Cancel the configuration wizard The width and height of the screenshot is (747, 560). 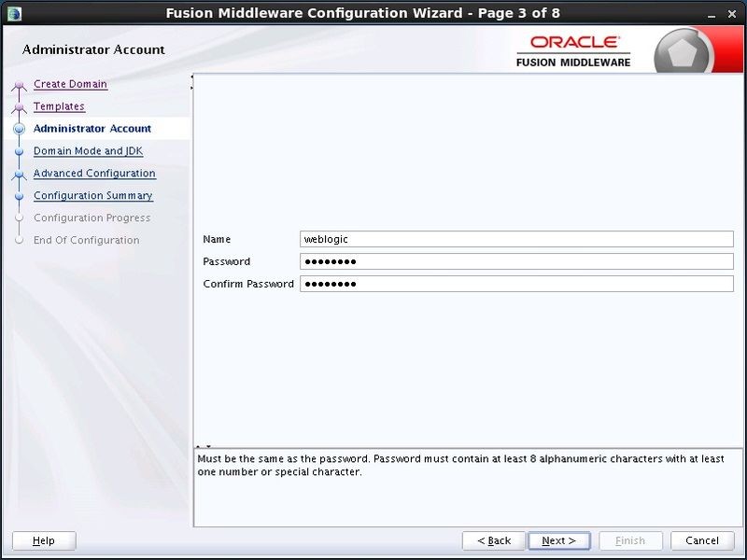702,540
